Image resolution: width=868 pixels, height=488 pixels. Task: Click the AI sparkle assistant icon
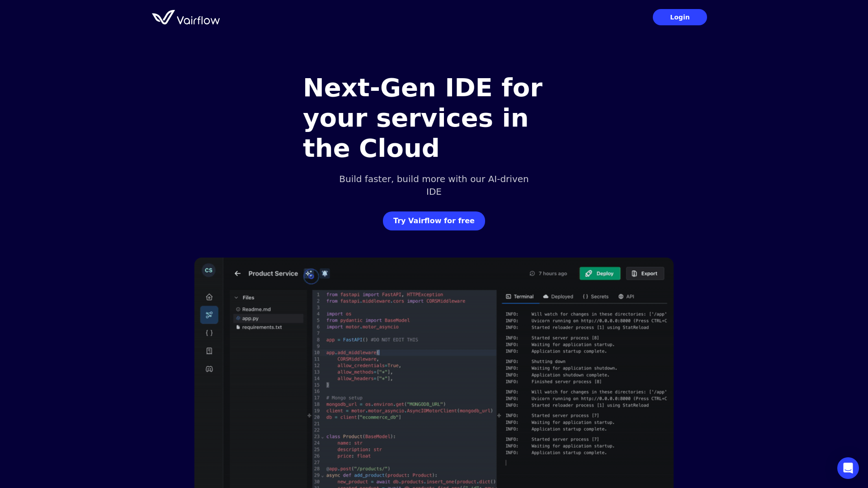click(x=310, y=274)
